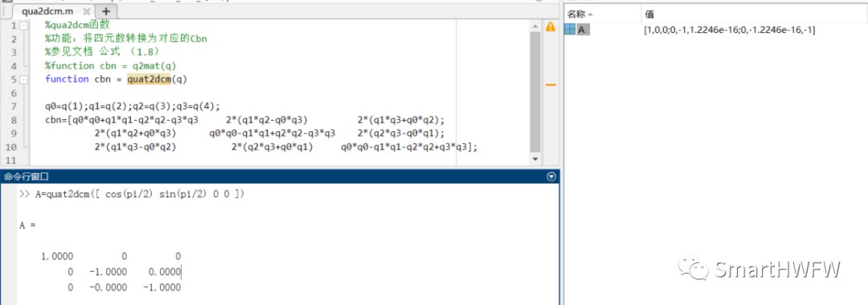Viewport: 868px width, 305px height.
Task: Click the 0.0000 value in output row two
Action: tap(165, 272)
